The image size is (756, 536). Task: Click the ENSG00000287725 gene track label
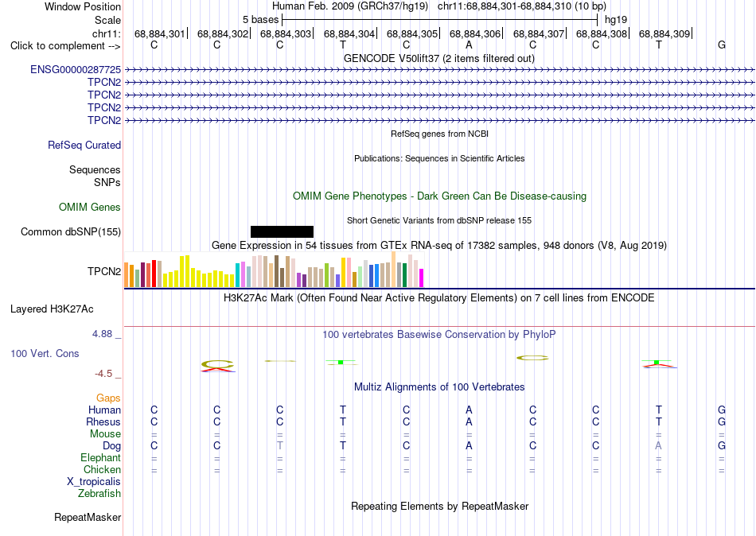[x=76, y=69]
